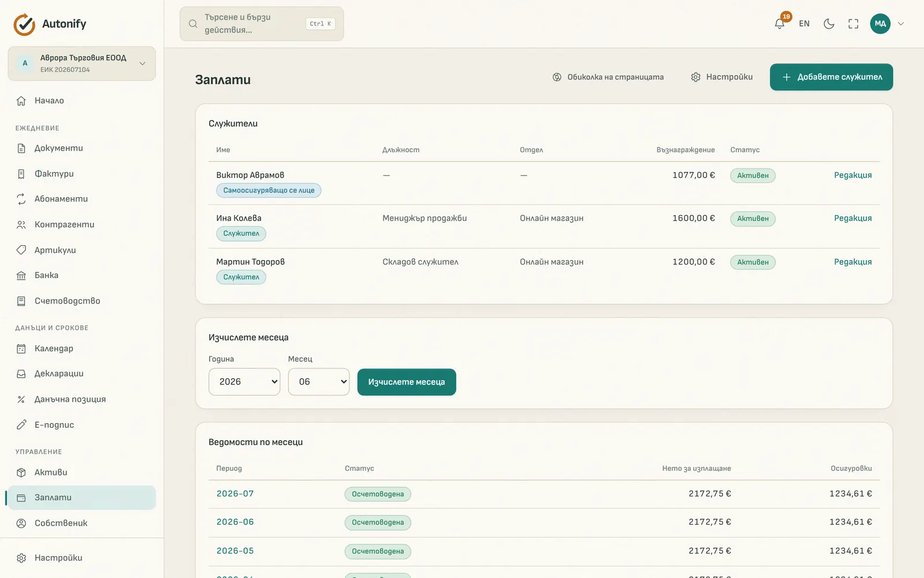Image resolution: width=924 pixels, height=578 pixels.
Task: Click Редакция for Ина Колева
Action: [852, 218]
